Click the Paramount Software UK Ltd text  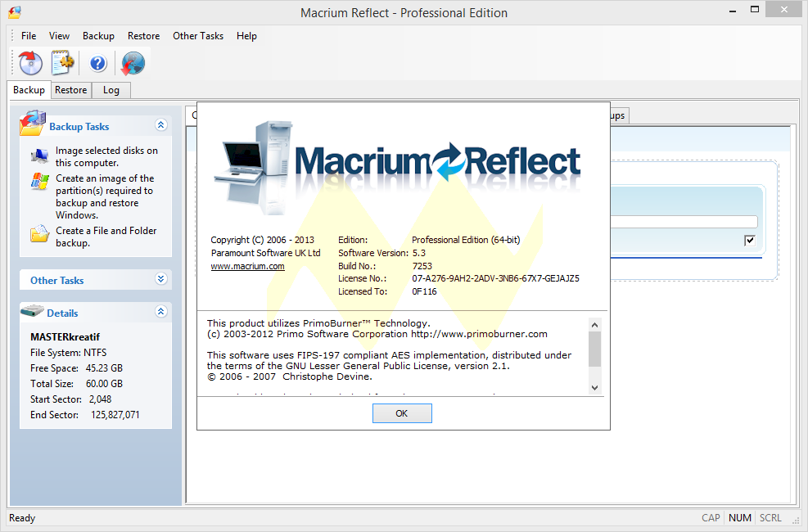coord(265,253)
